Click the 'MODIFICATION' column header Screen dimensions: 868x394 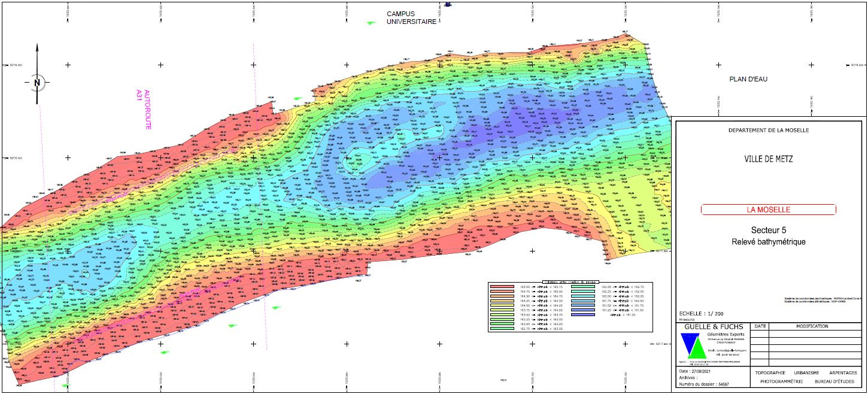[x=812, y=326]
